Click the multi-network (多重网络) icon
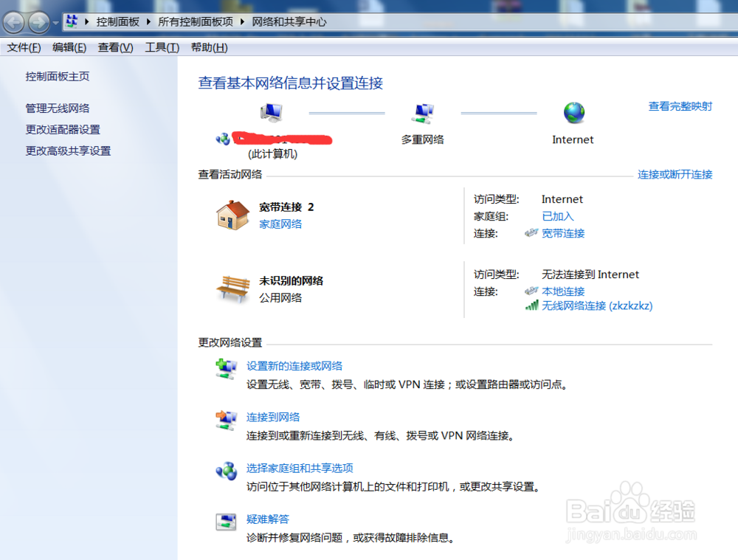Screen dimensions: 738x560 coord(423,112)
